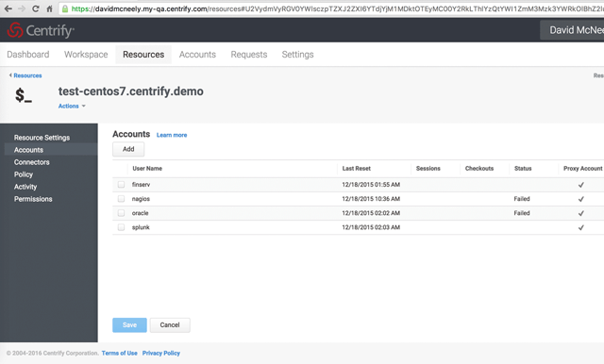Follow the Learn more link
604x364 pixels.
click(172, 135)
